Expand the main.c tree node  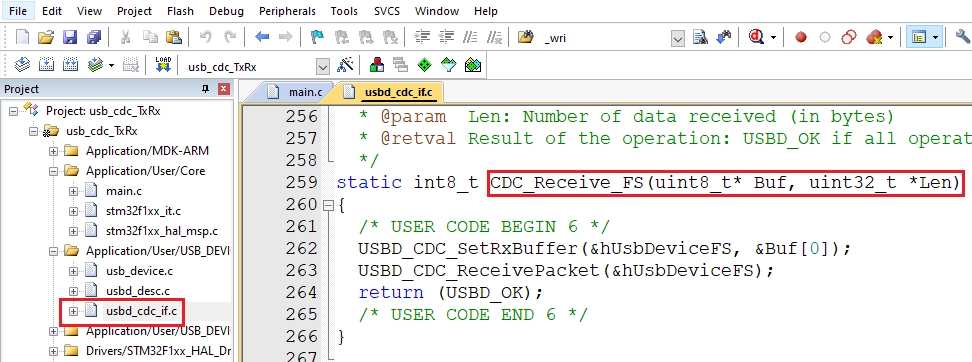point(73,191)
